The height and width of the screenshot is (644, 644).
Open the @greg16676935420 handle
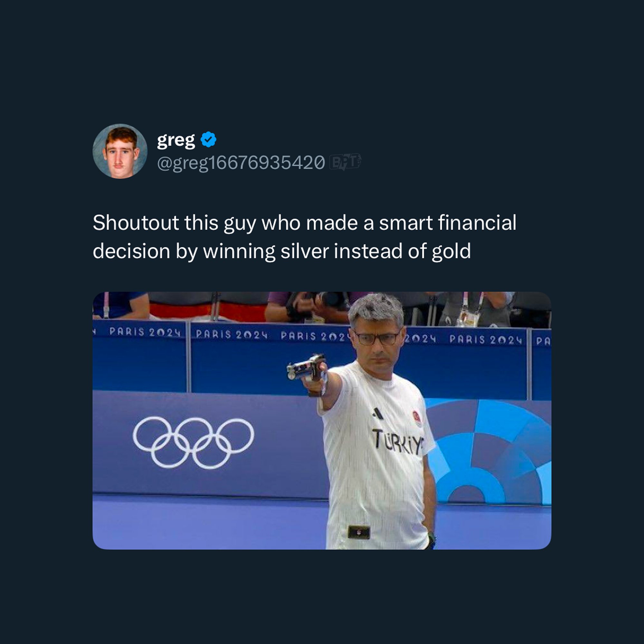click(241, 162)
